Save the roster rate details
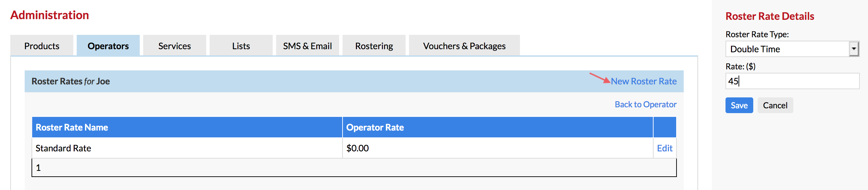The height and width of the screenshot is (190, 868). [739, 105]
